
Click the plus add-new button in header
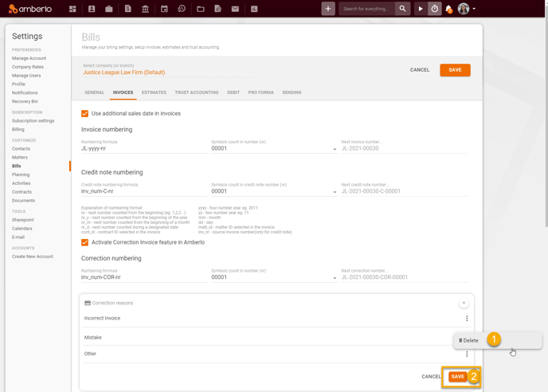coord(328,9)
